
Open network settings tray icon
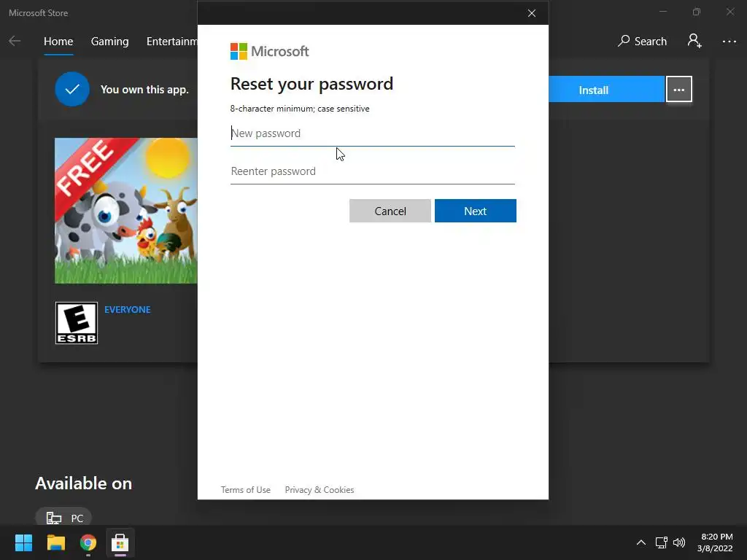pyautogui.click(x=661, y=542)
